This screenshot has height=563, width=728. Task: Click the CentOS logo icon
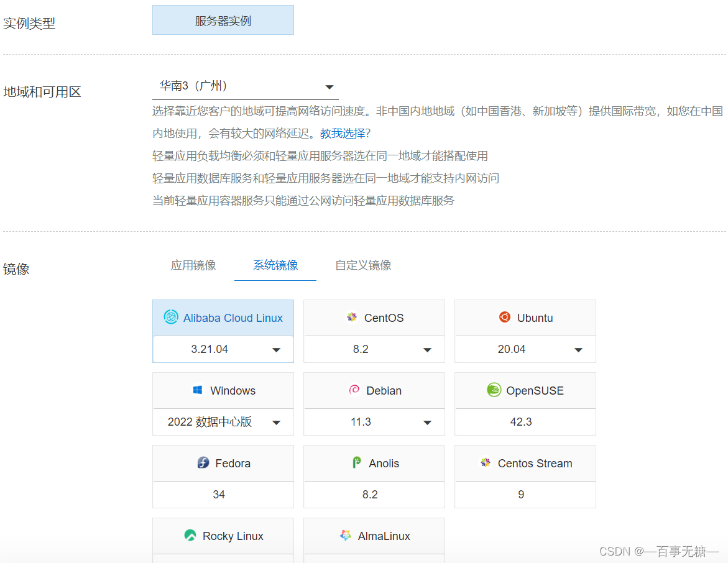click(x=351, y=317)
